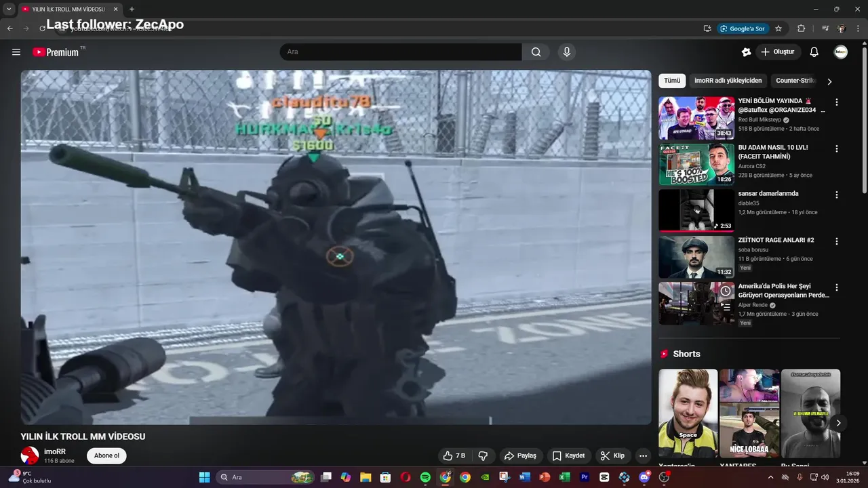Open a new browser tab
This screenshot has width=868, height=488.
132,9
